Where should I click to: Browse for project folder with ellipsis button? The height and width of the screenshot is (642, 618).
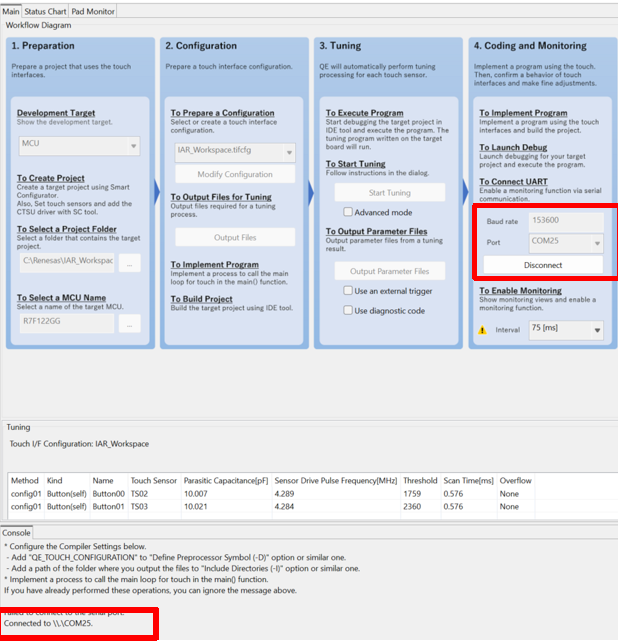coord(130,262)
